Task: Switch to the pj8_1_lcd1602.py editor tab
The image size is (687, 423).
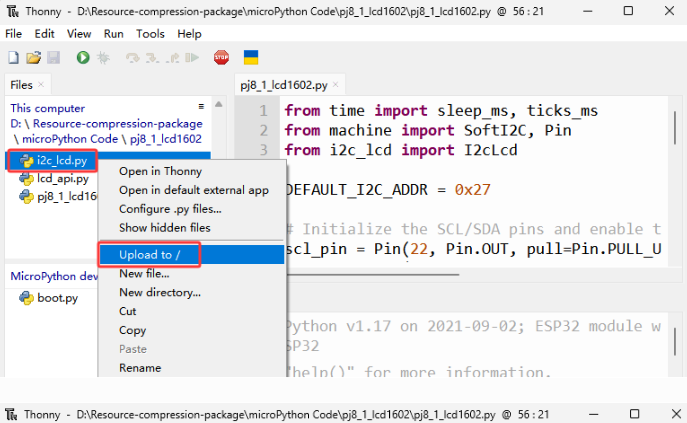Action: point(290,85)
